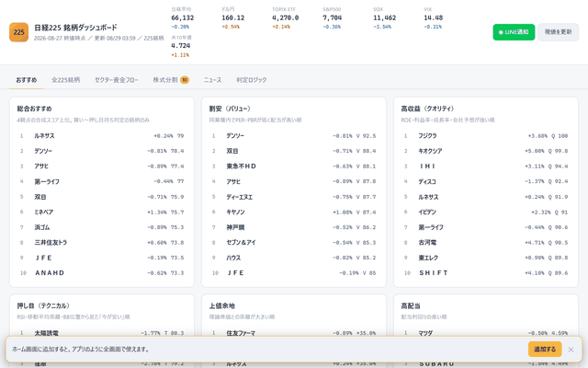Select ルネサス row in 総合おすすめ card
The width and height of the screenshot is (588, 368).
(102, 136)
